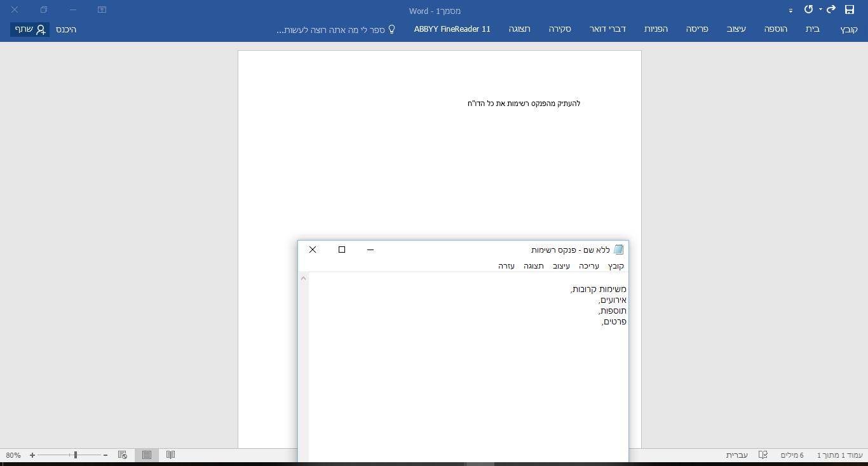Screen dimensions: 868x466
Task: Open the תצוגה (View) menu in Notepad
Action: [x=534, y=266]
